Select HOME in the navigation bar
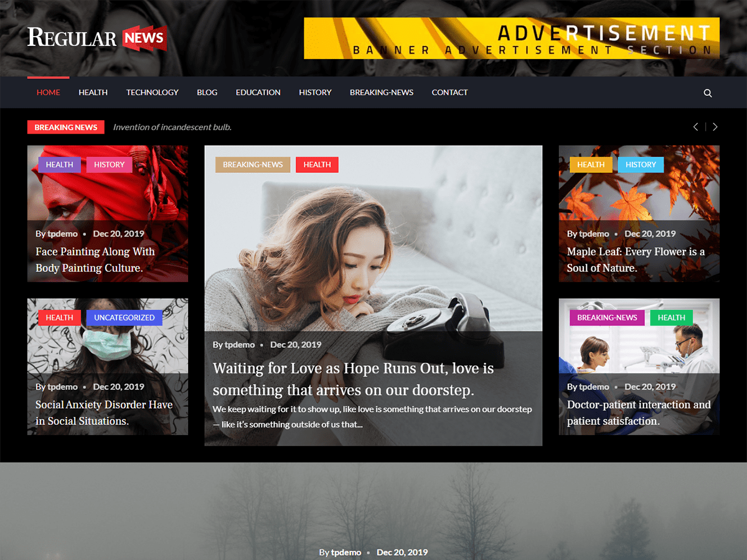747x560 pixels. [48, 92]
